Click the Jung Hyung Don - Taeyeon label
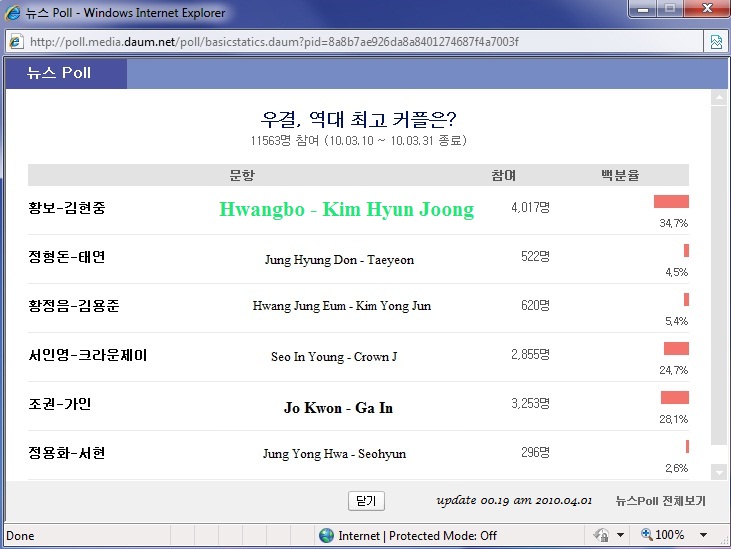Viewport: 731px width, 549px height. pos(339,260)
